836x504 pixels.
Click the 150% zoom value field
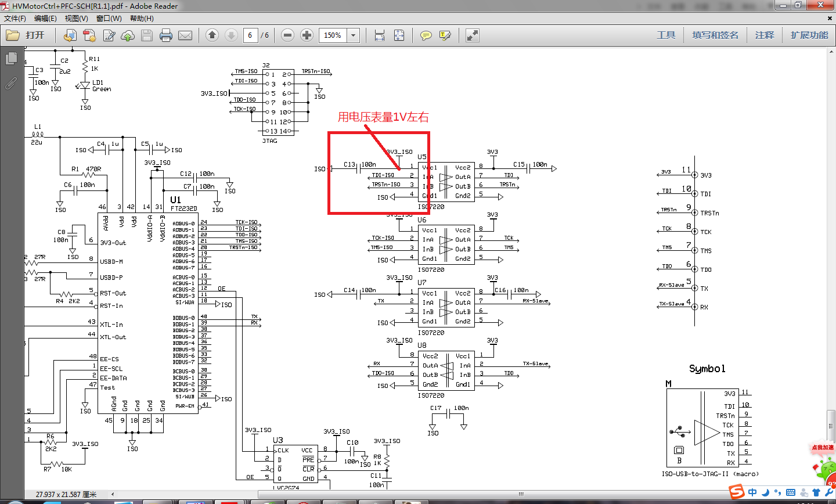click(x=333, y=35)
